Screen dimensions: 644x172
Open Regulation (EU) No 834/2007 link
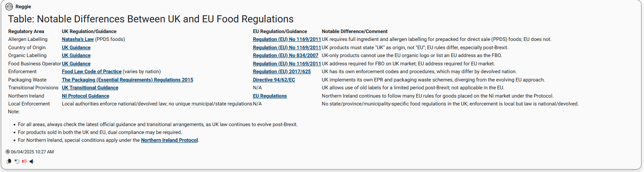click(x=286, y=55)
